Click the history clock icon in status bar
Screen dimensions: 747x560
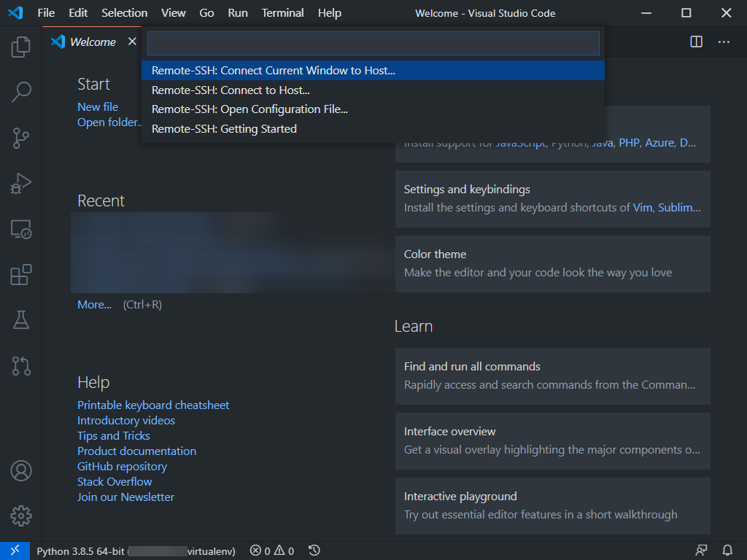(314, 551)
